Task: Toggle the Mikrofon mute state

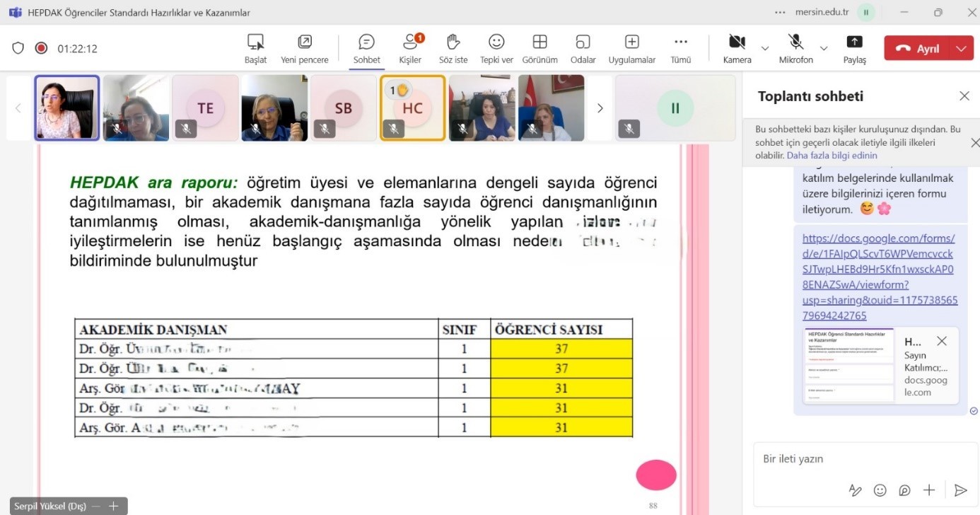Action: pyautogui.click(x=796, y=42)
